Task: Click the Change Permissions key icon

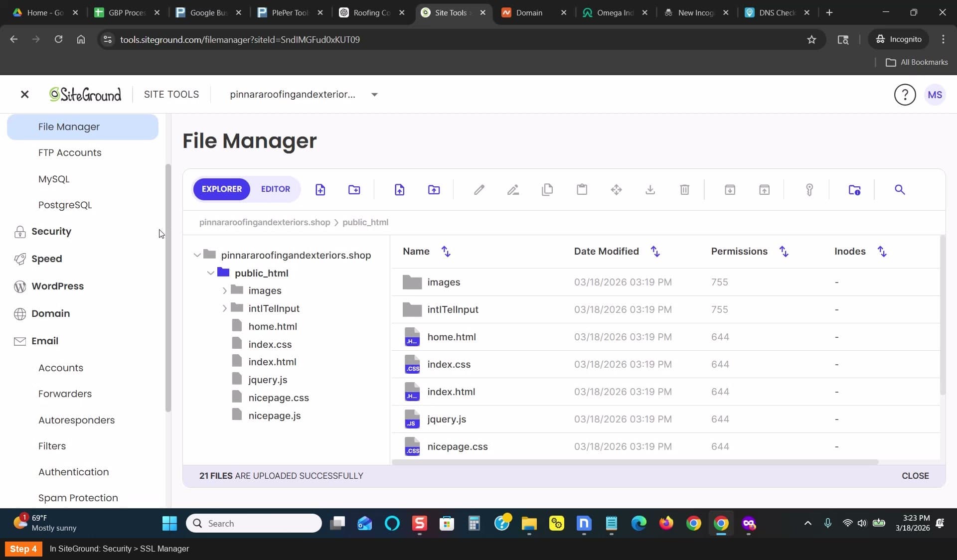Action: tap(809, 189)
